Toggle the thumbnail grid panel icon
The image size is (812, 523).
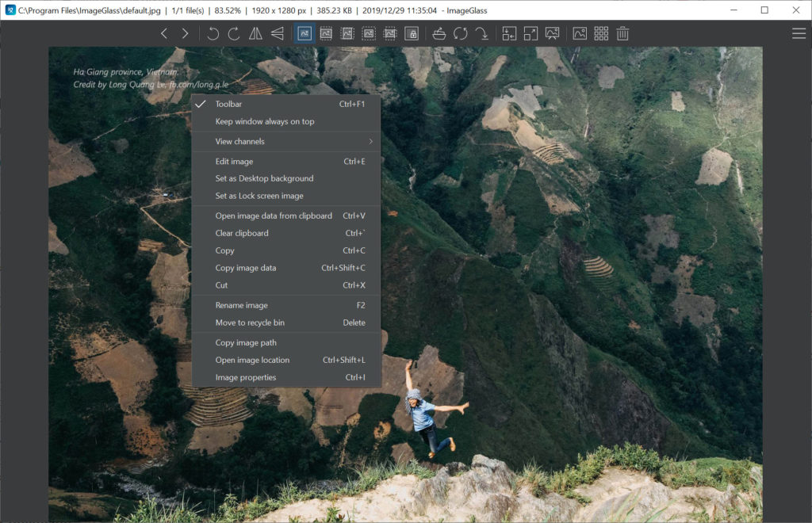coord(601,33)
